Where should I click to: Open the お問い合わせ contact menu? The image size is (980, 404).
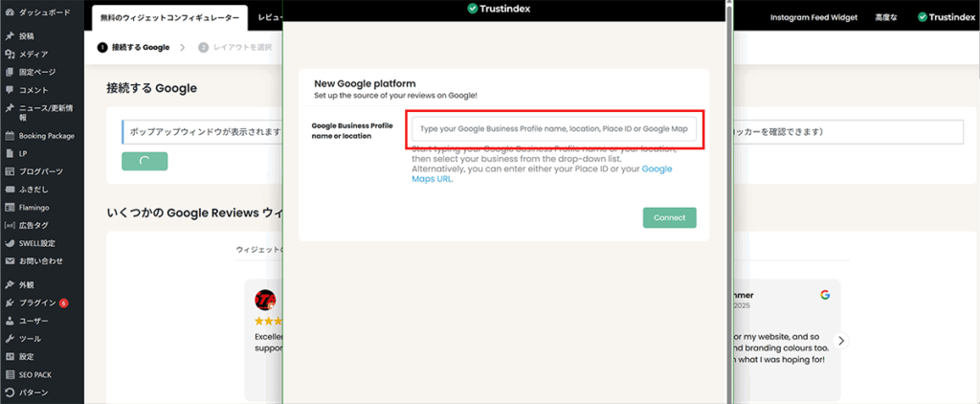pos(40,260)
